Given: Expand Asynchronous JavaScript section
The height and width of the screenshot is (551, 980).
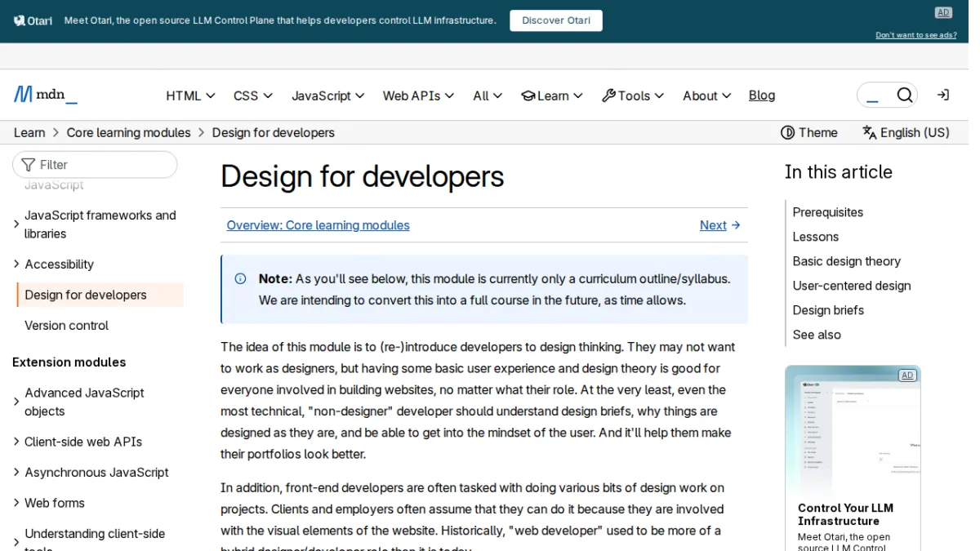Looking at the screenshot, I should point(16,472).
